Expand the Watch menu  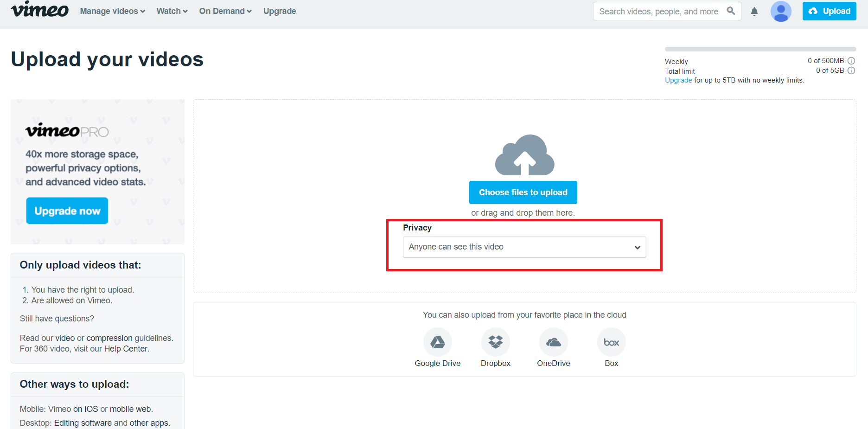(172, 11)
